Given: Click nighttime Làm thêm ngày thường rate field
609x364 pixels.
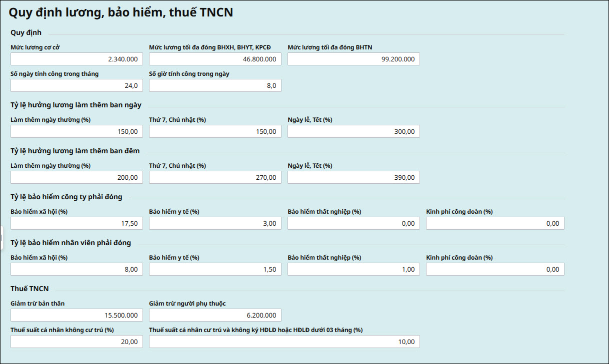Looking at the screenshot, I should 76,178.
